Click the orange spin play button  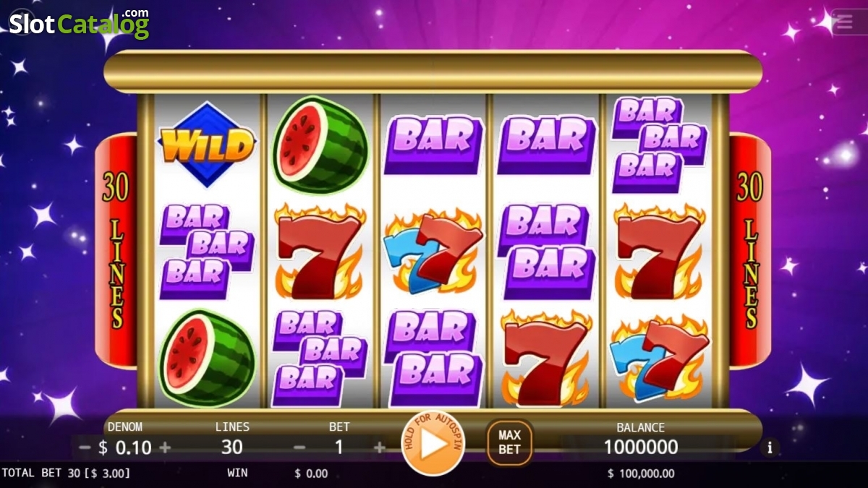[433, 443]
